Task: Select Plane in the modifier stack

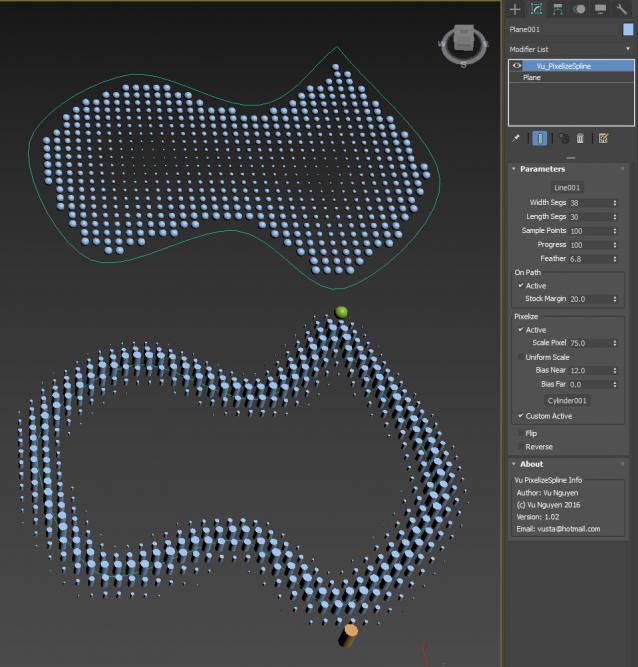Action: click(x=532, y=77)
